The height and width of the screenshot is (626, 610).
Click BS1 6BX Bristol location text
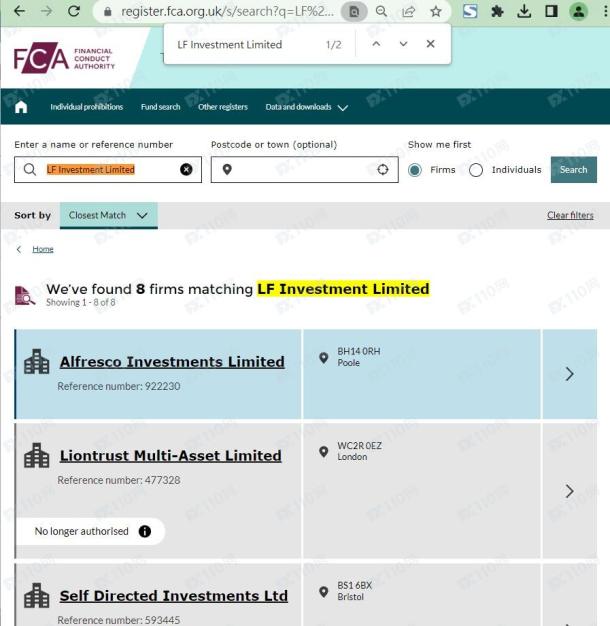[355, 591]
